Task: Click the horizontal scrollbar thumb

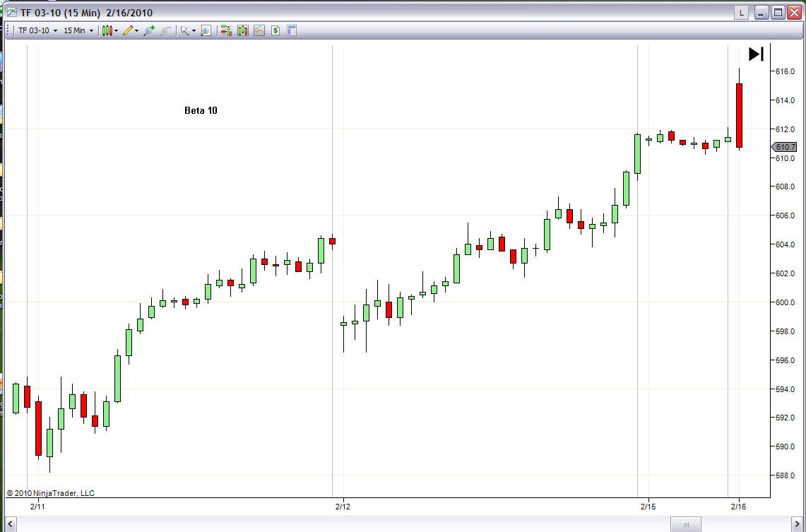Action: click(x=686, y=524)
